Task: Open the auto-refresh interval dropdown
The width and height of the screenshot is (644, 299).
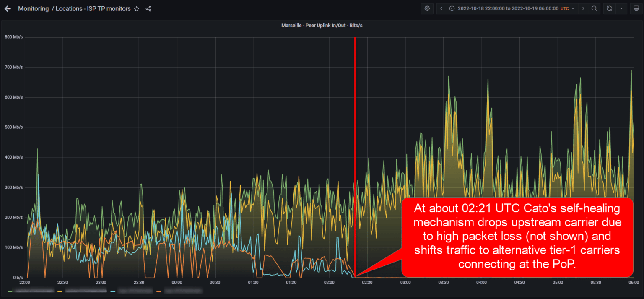Action: pyautogui.click(x=621, y=8)
